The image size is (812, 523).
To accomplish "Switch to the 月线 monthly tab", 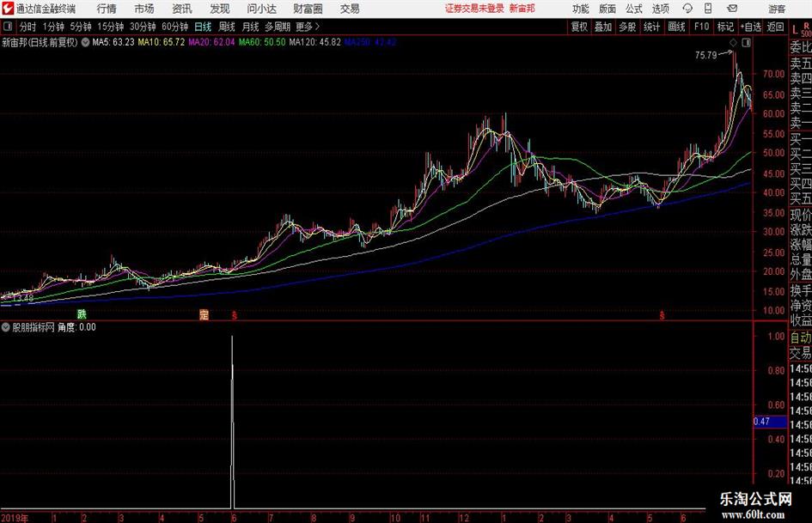I will click(x=251, y=27).
